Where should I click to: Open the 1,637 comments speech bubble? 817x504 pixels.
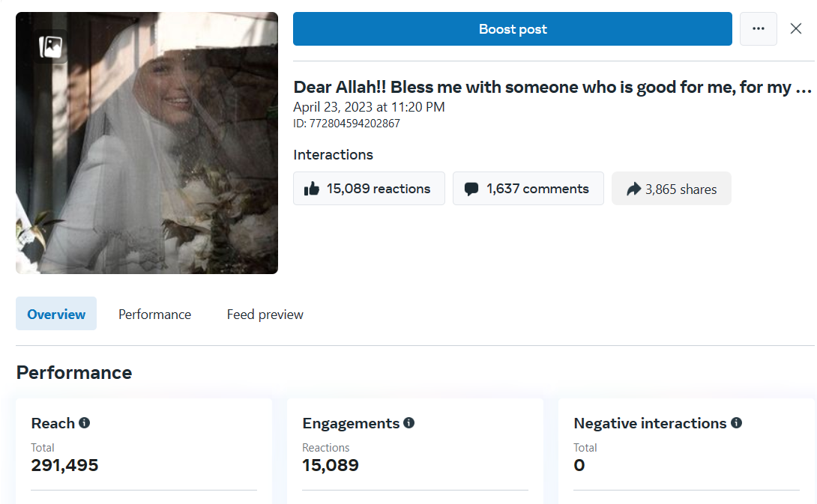point(528,189)
